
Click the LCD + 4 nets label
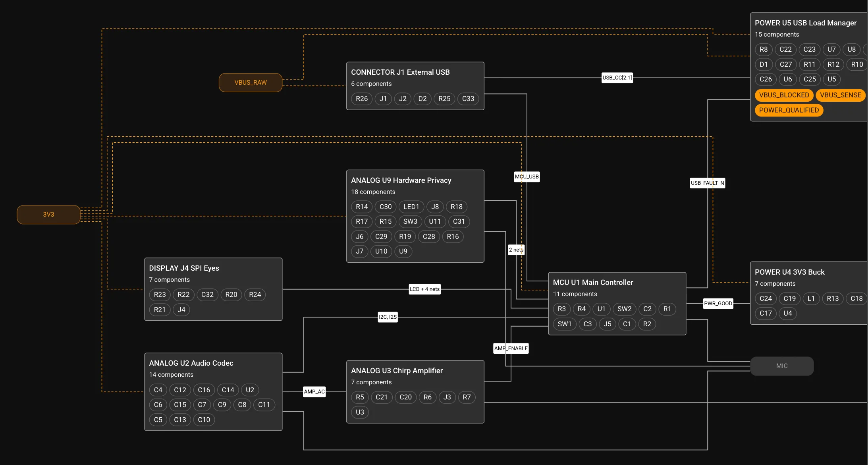pos(425,289)
